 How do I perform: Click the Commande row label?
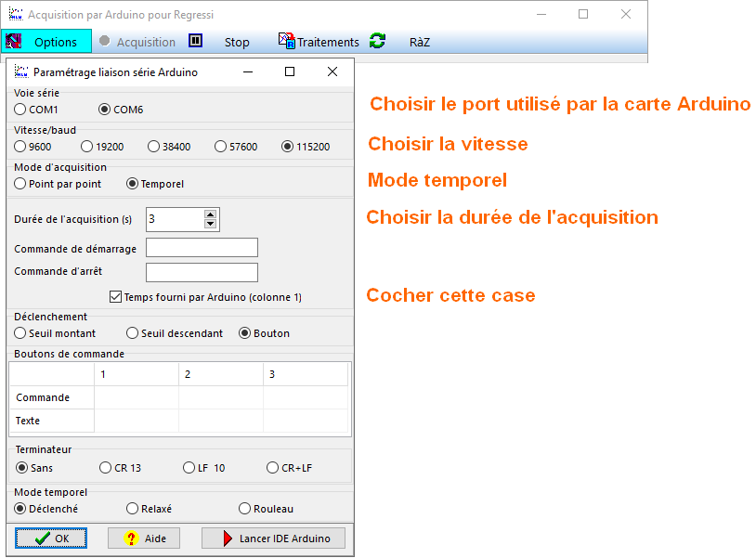(x=52, y=397)
